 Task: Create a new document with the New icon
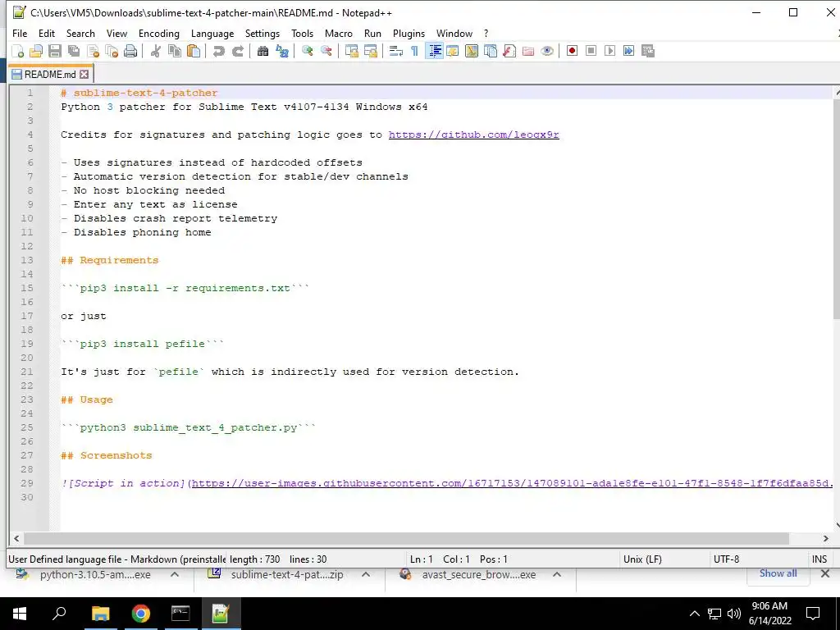point(18,51)
